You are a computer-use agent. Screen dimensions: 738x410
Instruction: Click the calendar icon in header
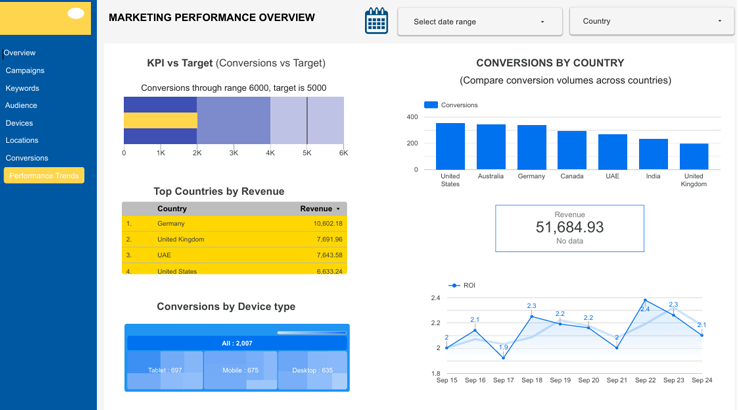[x=376, y=21]
